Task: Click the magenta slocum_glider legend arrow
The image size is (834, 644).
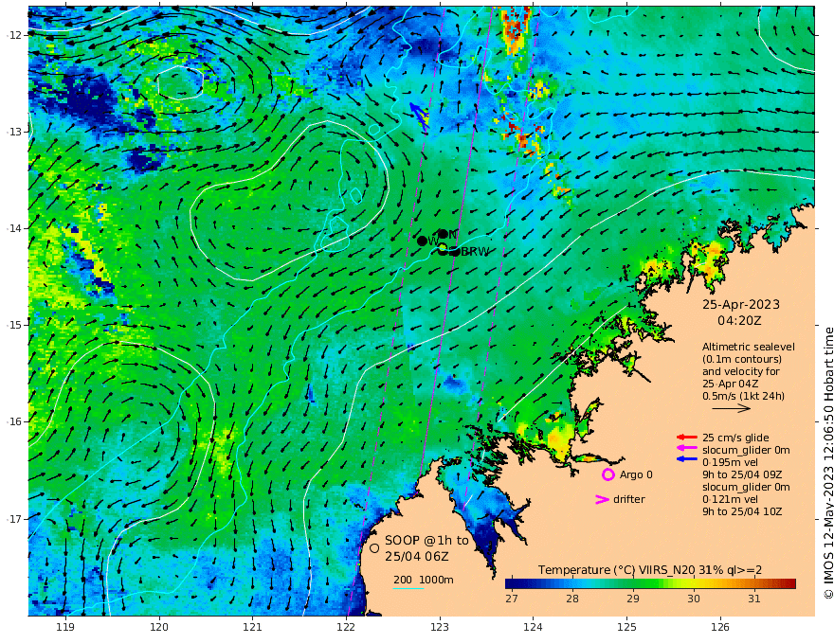Action: [x=687, y=449]
